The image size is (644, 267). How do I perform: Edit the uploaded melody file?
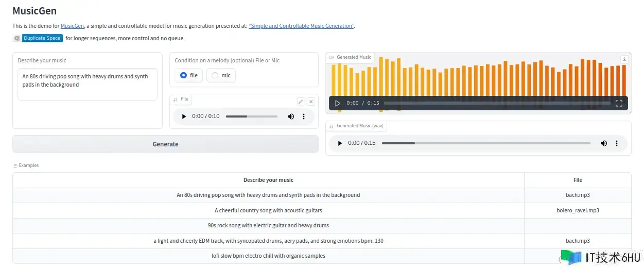[301, 102]
